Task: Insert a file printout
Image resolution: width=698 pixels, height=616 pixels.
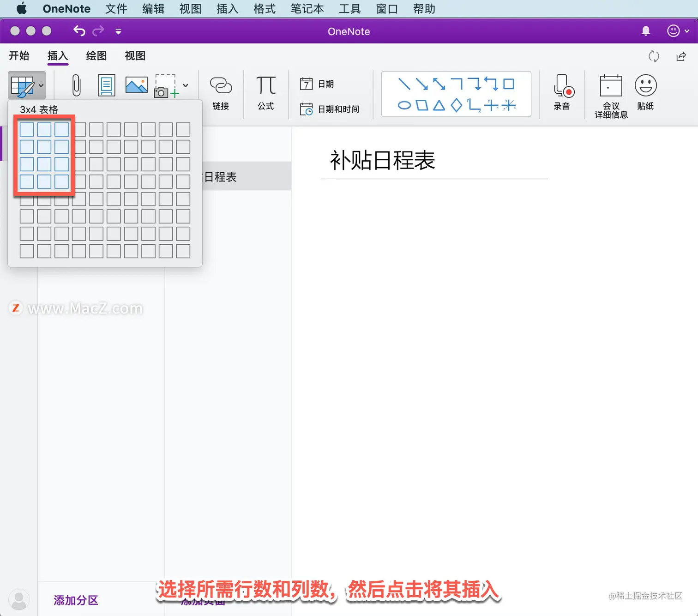Action: (107, 85)
